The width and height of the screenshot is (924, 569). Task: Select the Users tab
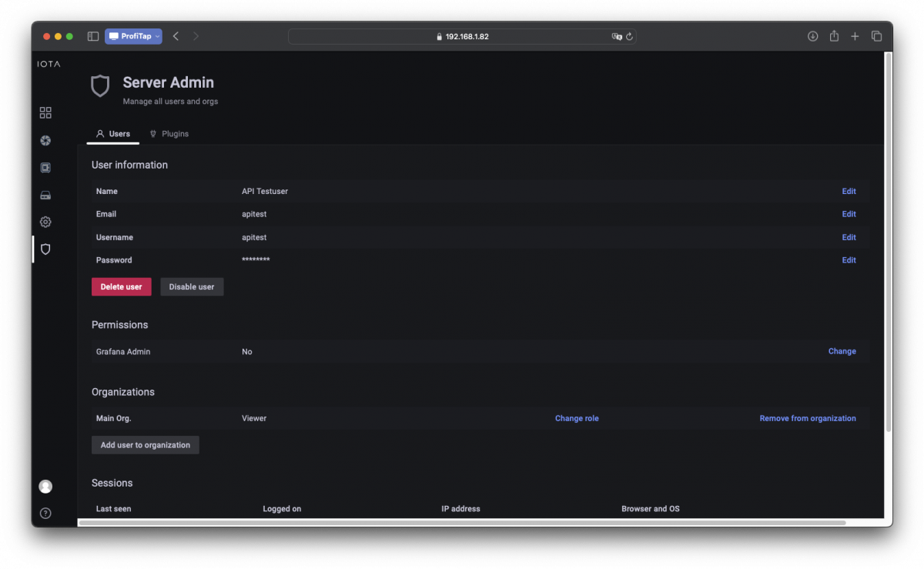pyautogui.click(x=113, y=134)
